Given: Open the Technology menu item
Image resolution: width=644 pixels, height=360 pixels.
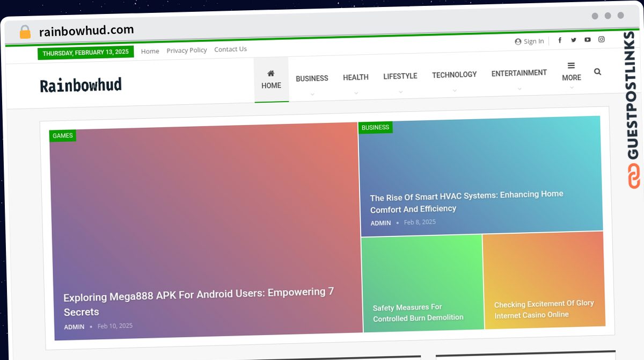Looking at the screenshot, I should tap(455, 75).
